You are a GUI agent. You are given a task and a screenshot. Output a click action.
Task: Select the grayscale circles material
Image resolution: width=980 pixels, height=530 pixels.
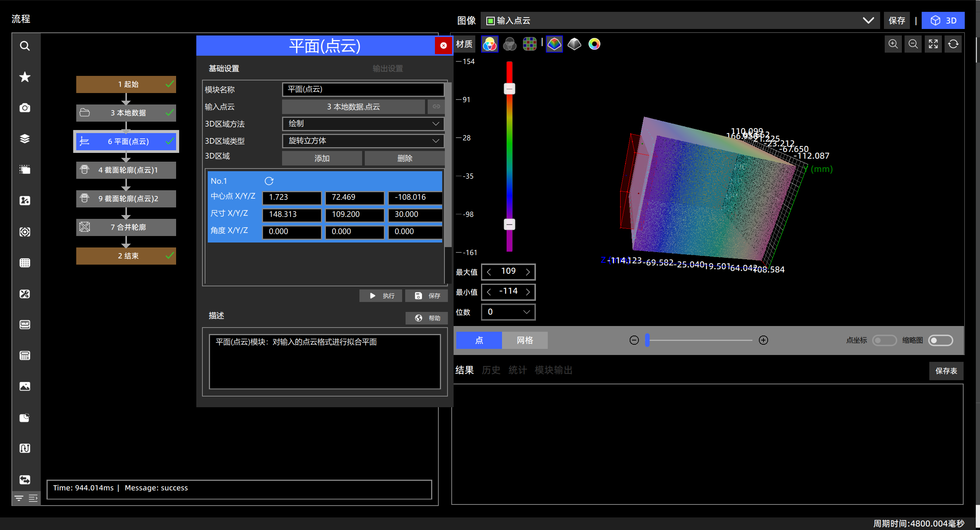[x=510, y=44]
